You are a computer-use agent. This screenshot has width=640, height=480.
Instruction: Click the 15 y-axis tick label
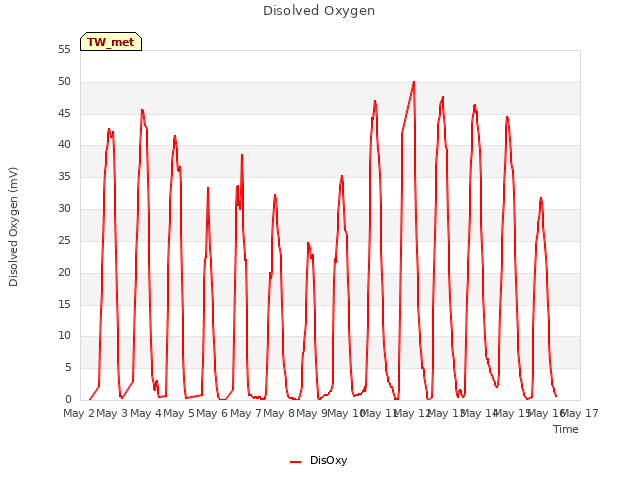(64, 304)
